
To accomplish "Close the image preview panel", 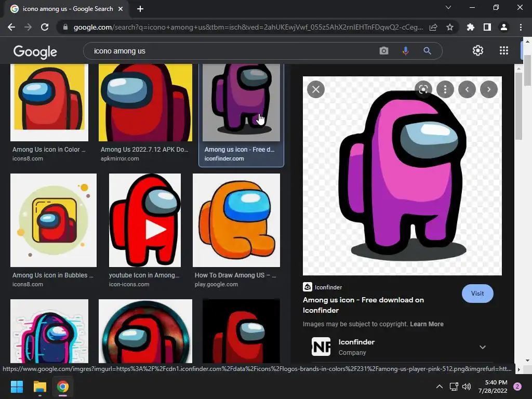I will point(316,89).
